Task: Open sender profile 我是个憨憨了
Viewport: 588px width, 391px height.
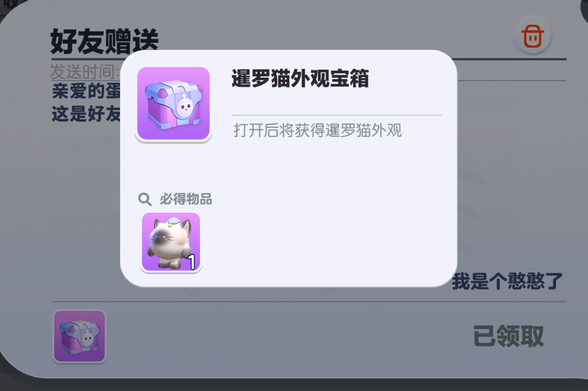Action: (507, 281)
